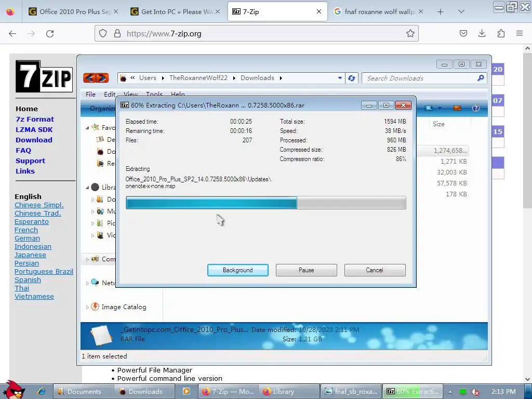Open the LZMA SDK link
Image resolution: width=532 pixels, height=399 pixels.
pos(34,129)
